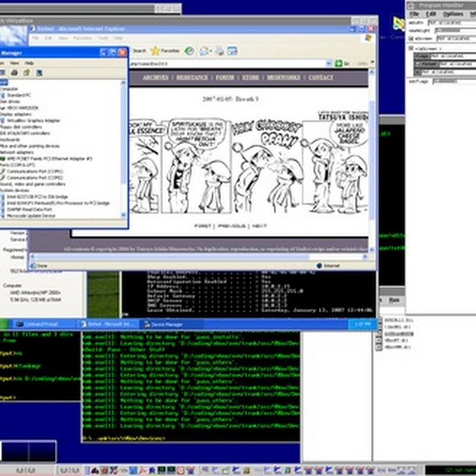This screenshot has width=476, height=476.
Task: Click the History icon in IE toolbar
Action: point(189,51)
